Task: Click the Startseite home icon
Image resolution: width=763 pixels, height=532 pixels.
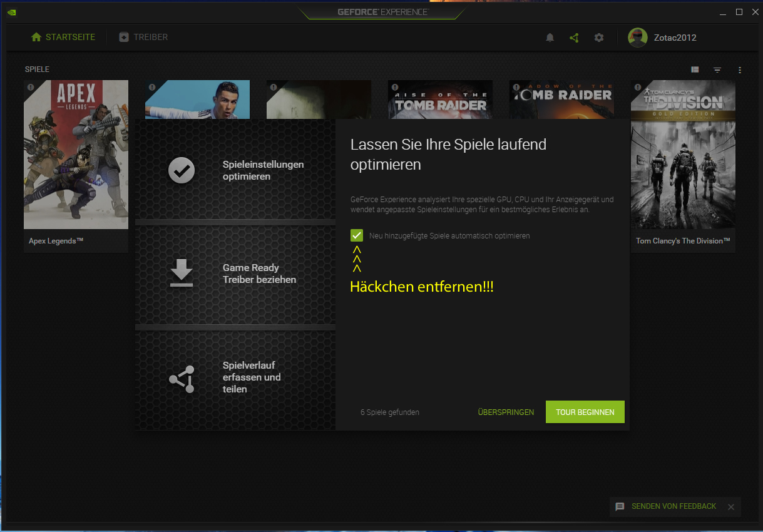Action: click(x=36, y=37)
